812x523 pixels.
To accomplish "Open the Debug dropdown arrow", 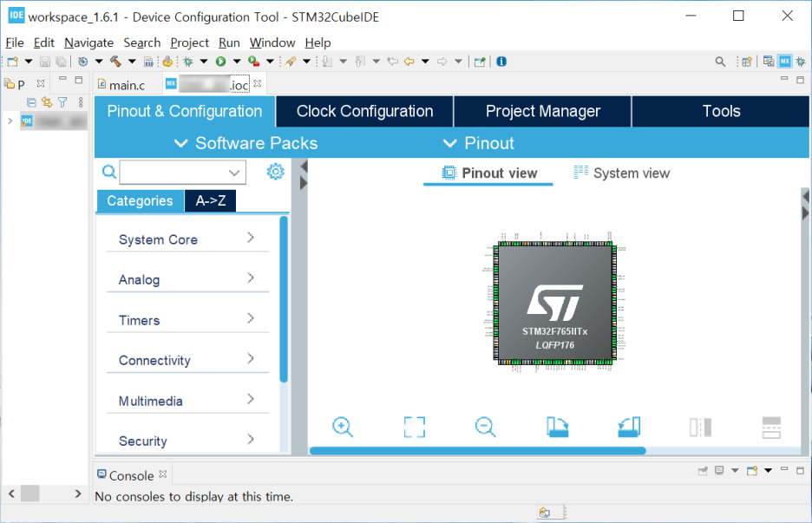I will [204, 62].
